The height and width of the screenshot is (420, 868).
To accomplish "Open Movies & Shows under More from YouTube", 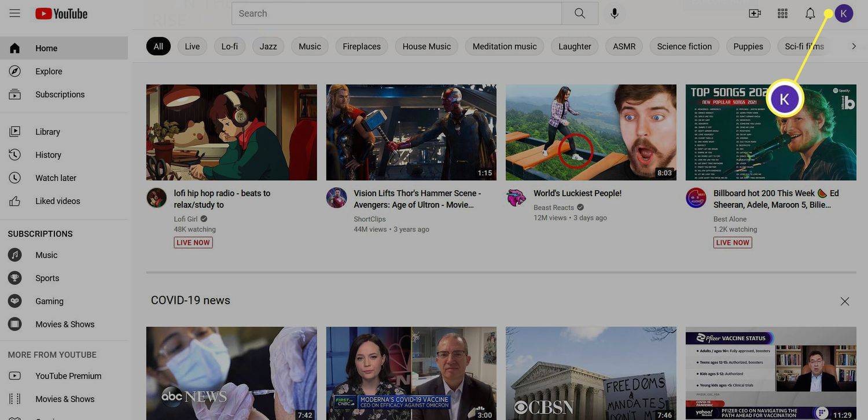I will click(x=64, y=399).
